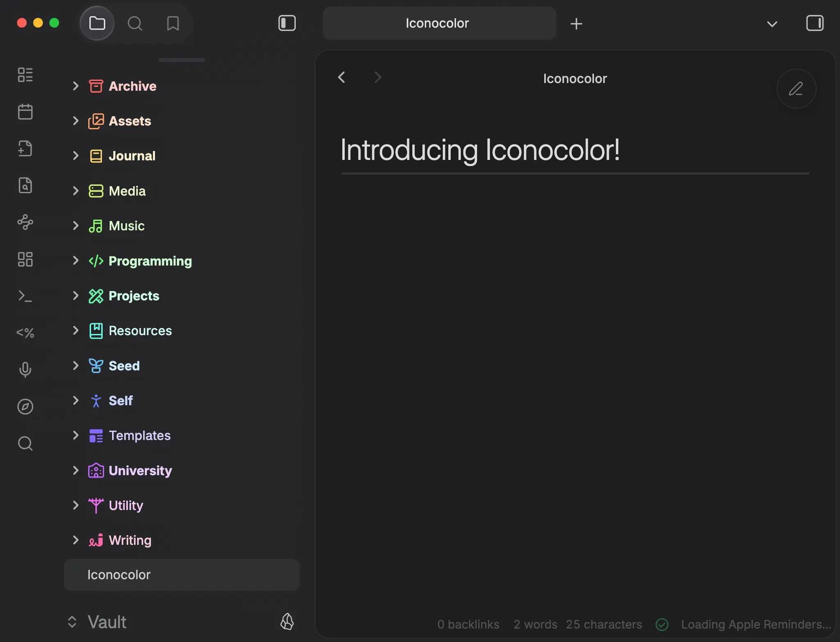The image size is (840, 642).
Task: Open the file explorer folder icon
Action: coord(97,23)
